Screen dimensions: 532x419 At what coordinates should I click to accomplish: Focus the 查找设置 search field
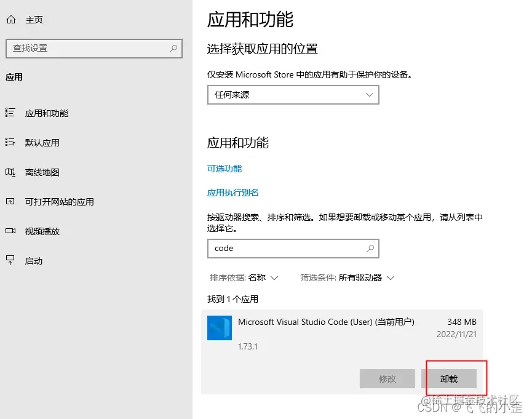pyautogui.click(x=94, y=48)
